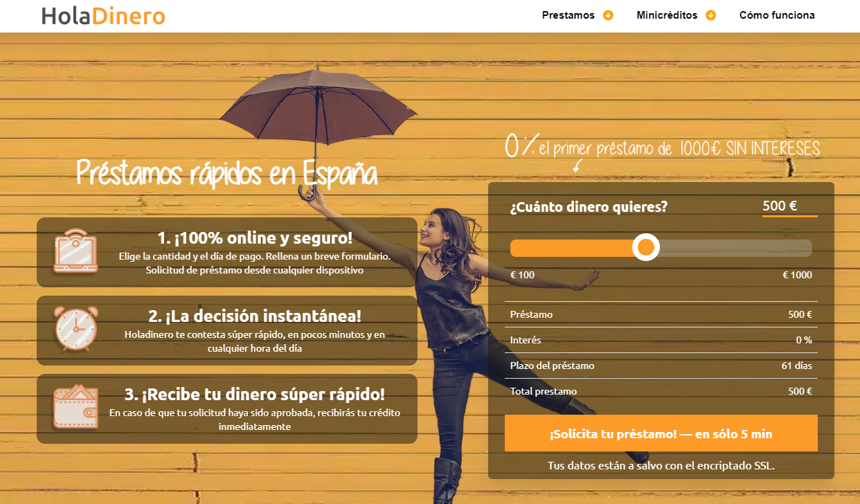Screen dimensions: 860x504
Task: Click the grey unfilled slider track
Action: pyautogui.click(x=735, y=248)
